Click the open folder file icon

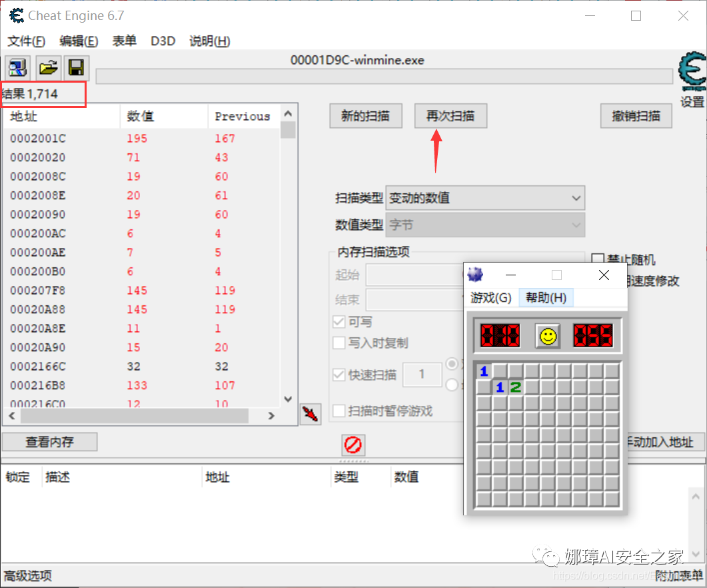click(x=47, y=68)
